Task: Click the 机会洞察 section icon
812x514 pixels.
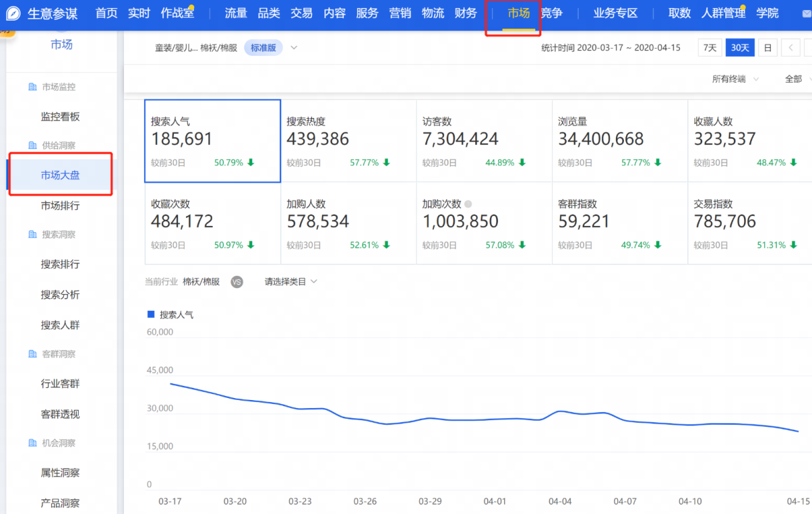Action: click(x=33, y=443)
